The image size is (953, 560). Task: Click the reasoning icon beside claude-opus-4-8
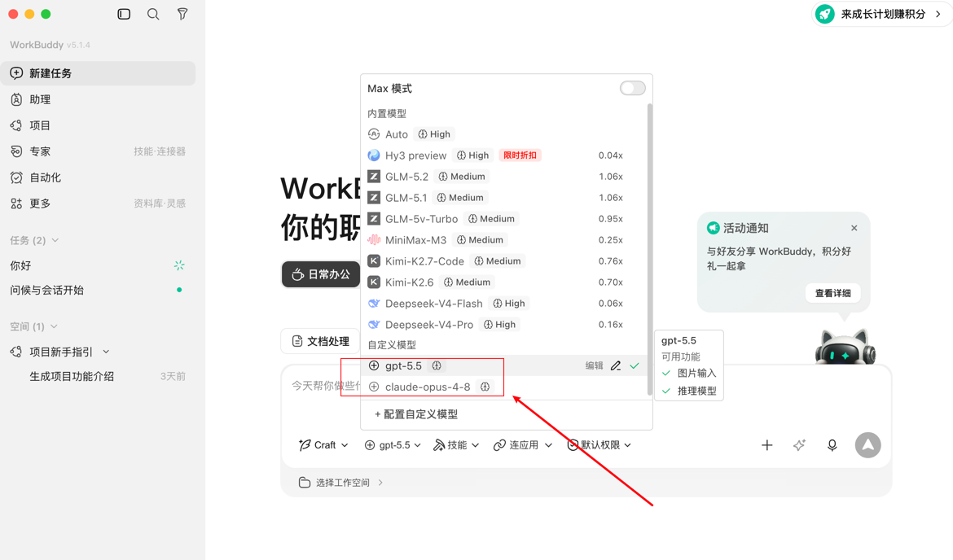coord(485,387)
